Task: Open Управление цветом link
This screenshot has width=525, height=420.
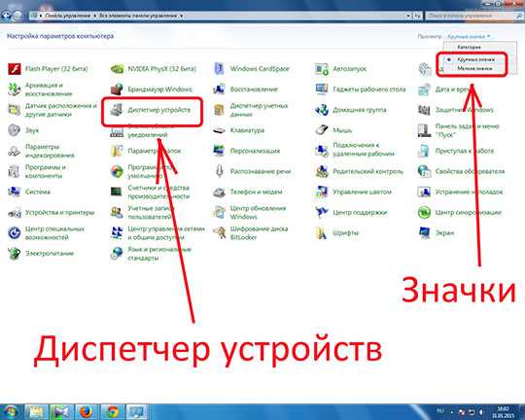Action: [362, 192]
